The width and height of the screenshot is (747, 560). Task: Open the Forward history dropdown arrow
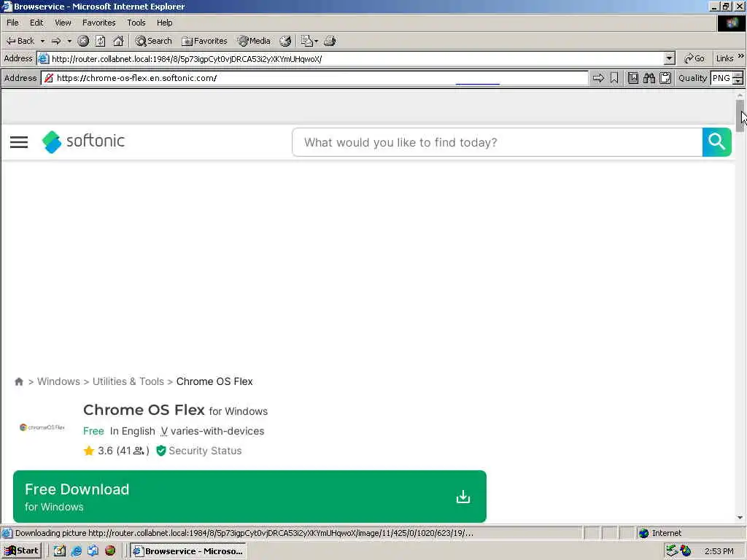tap(69, 41)
